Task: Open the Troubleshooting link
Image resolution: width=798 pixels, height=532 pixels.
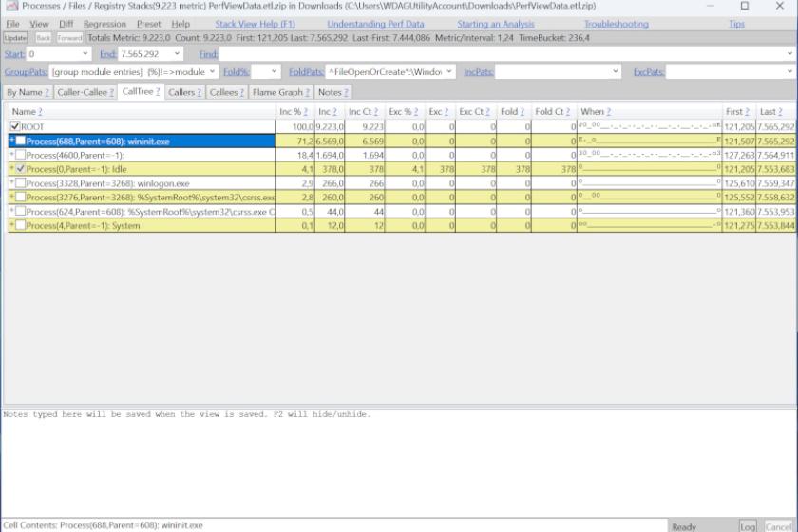Action: (x=617, y=24)
